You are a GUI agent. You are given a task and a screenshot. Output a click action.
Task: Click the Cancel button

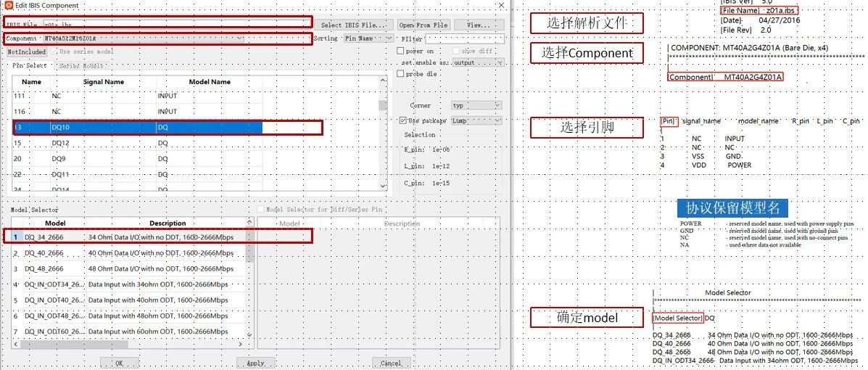click(391, 363)
